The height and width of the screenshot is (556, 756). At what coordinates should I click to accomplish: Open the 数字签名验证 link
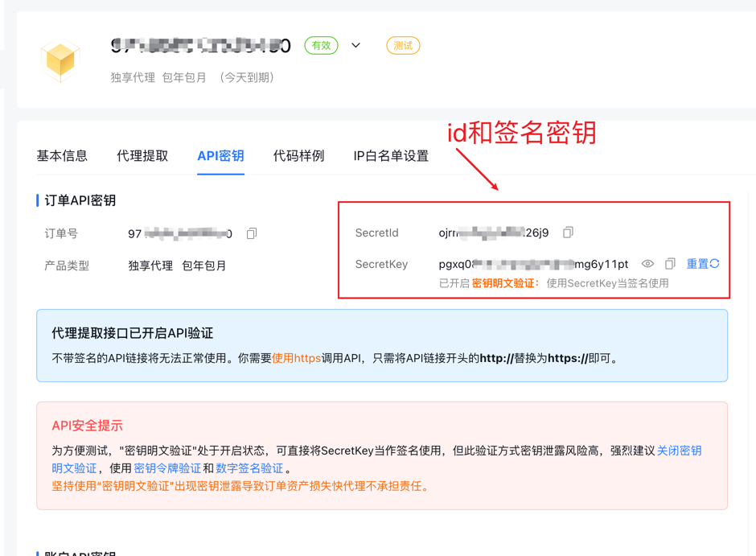click(x=249, y=468)
